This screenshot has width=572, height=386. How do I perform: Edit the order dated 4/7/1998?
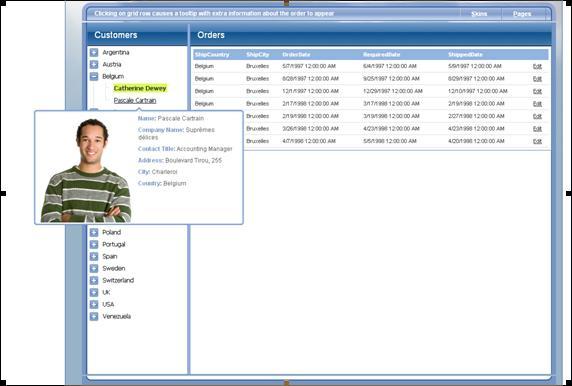coord(537,141)
